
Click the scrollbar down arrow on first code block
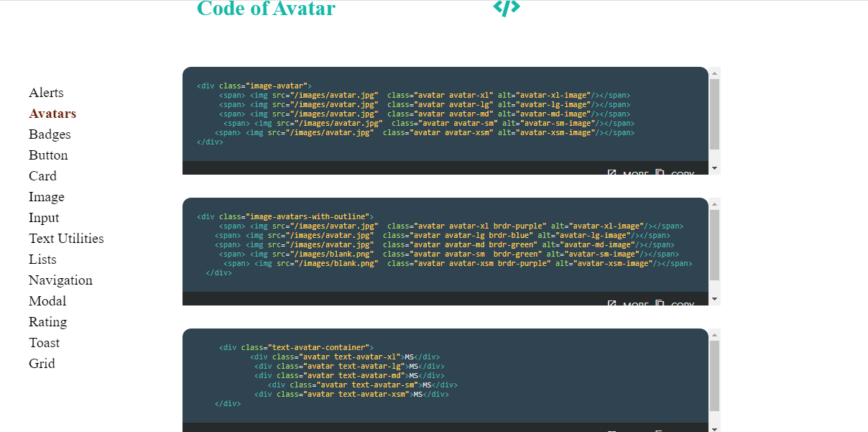(x=713, y=167)
